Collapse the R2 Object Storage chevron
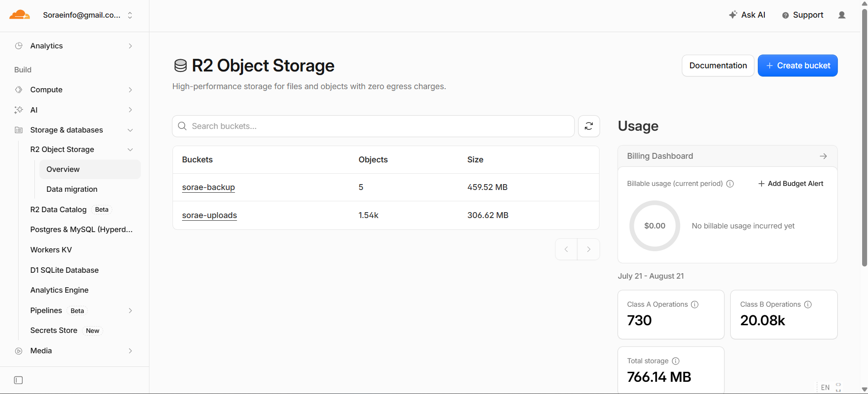Image resolution: width=868 pixels, height=394 pixels. click(130, 149)
